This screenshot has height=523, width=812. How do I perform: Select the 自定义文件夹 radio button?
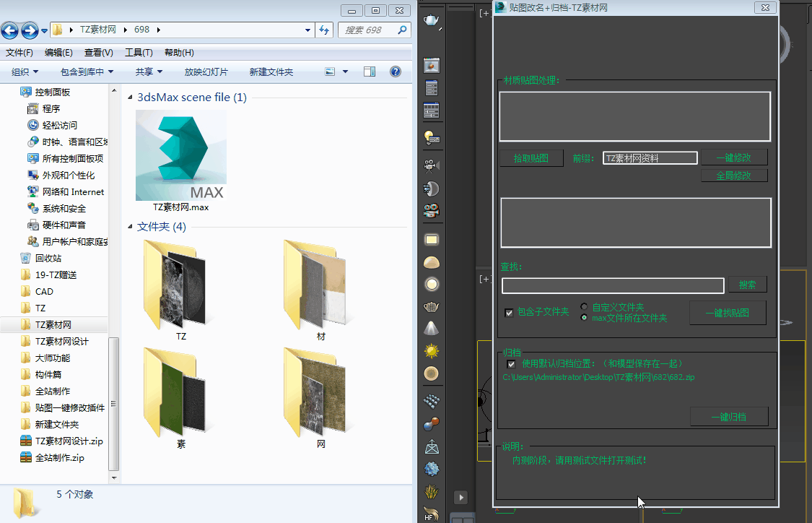click(x=584, y=307)
